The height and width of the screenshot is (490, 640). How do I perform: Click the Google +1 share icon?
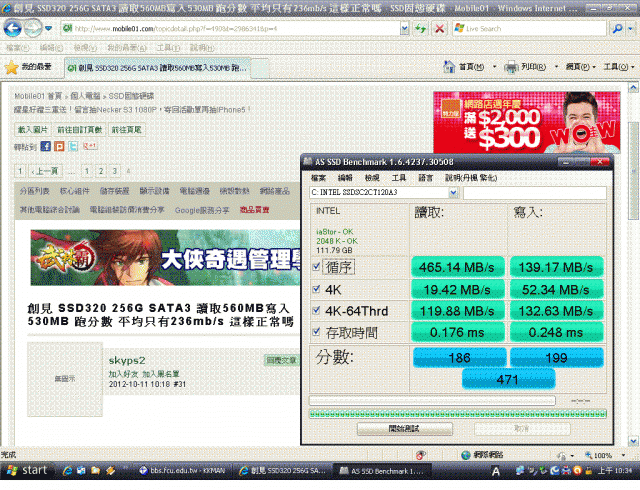[90, 145]
